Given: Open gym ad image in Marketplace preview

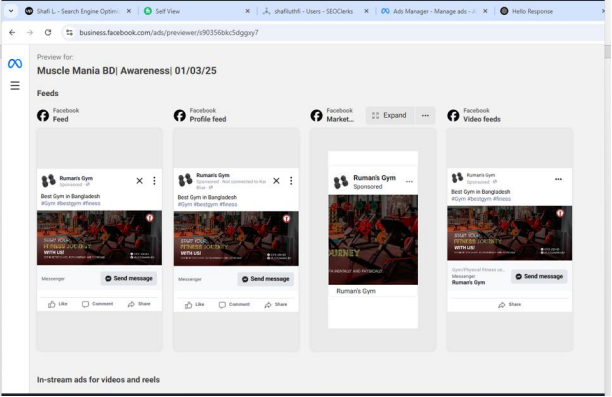Looking at the screenshot, I should (x=373, y=240).
